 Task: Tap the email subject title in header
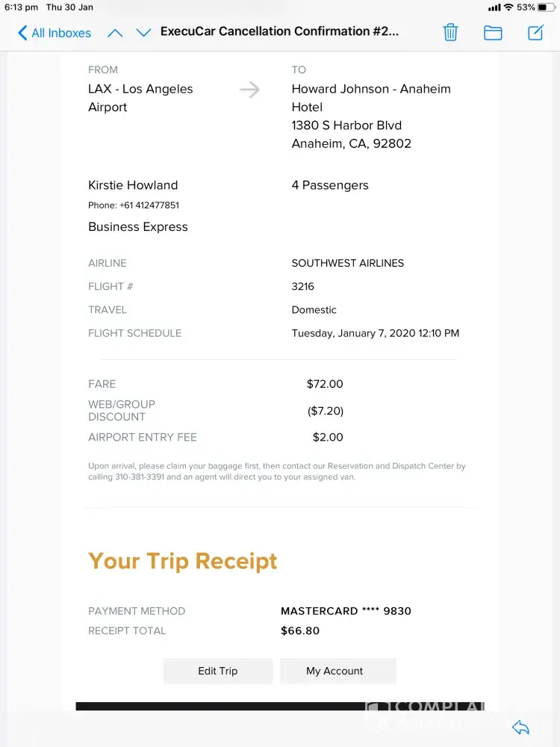point(279,32)
